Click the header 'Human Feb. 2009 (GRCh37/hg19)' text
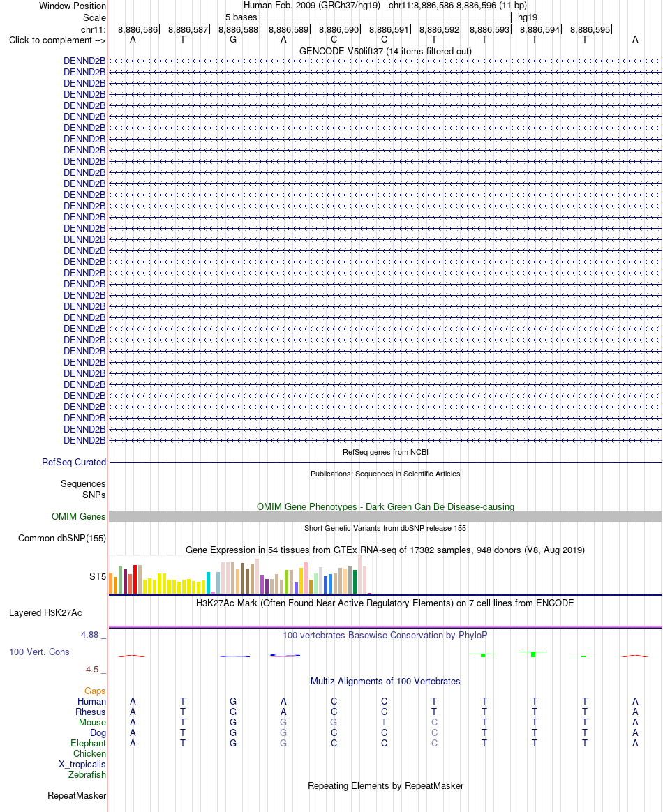This screenshot has width=663, height=812. 312,5
